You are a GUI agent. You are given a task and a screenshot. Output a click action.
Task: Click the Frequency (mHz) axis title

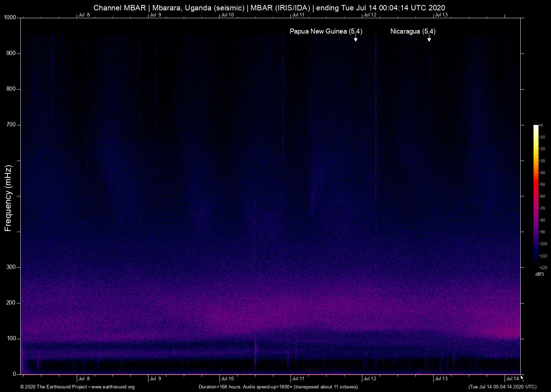8,198
